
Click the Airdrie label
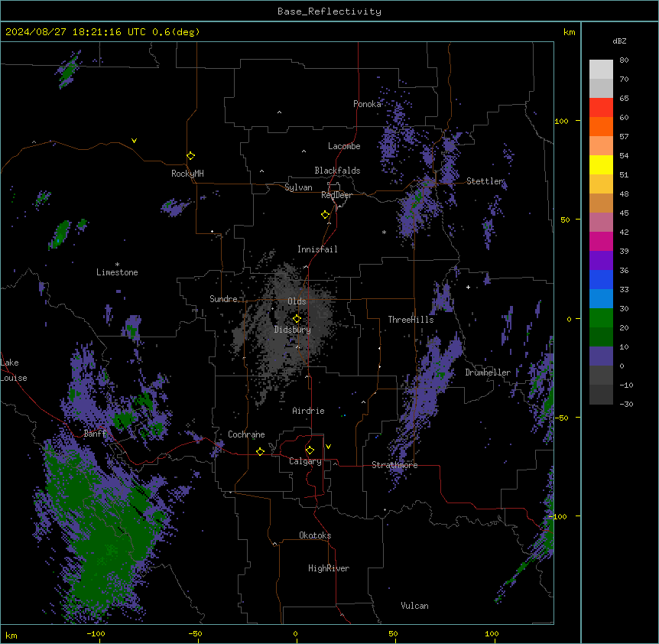coord(308,411)
